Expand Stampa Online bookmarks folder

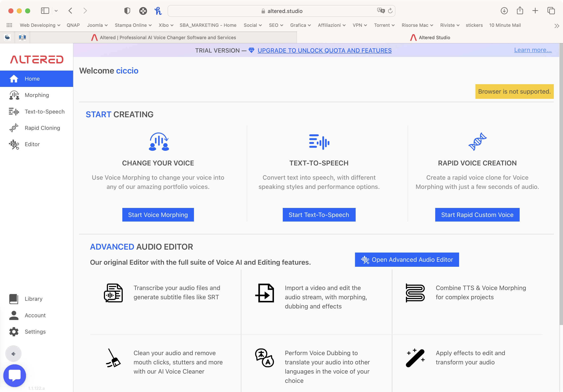133,25
